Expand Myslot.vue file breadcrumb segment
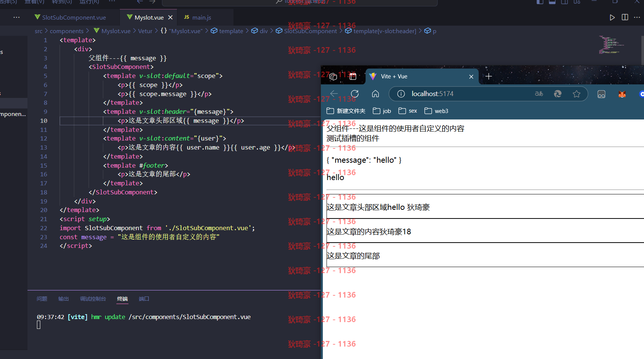Viewport: 644px width, 359px height. tap(112, 31)
